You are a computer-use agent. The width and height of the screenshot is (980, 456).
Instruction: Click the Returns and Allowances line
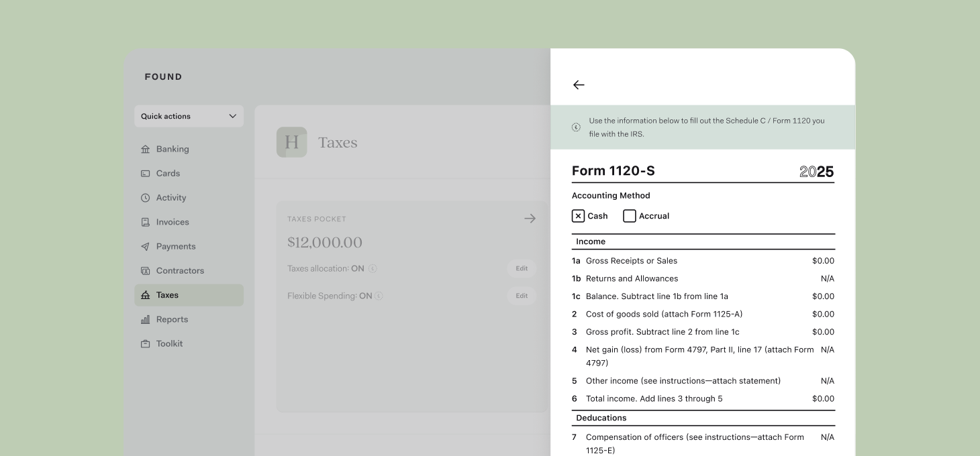pyautogui.click(x=703, y=278)
